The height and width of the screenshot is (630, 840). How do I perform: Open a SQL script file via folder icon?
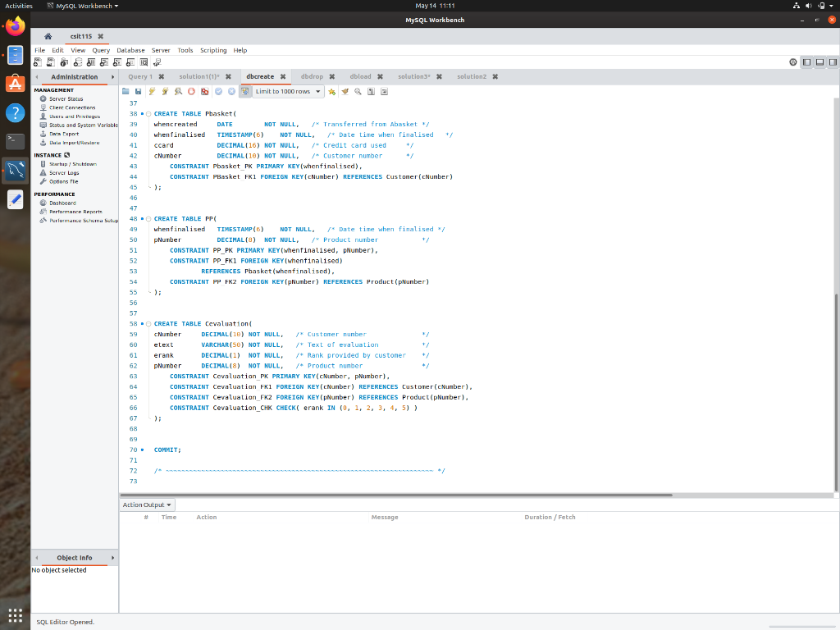pos(126,91)
